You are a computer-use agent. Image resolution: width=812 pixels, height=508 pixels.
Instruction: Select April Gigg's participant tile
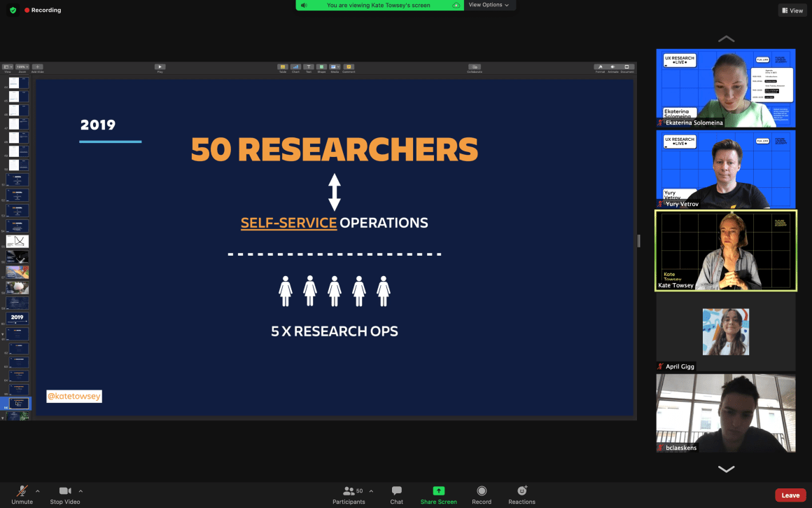725,331
